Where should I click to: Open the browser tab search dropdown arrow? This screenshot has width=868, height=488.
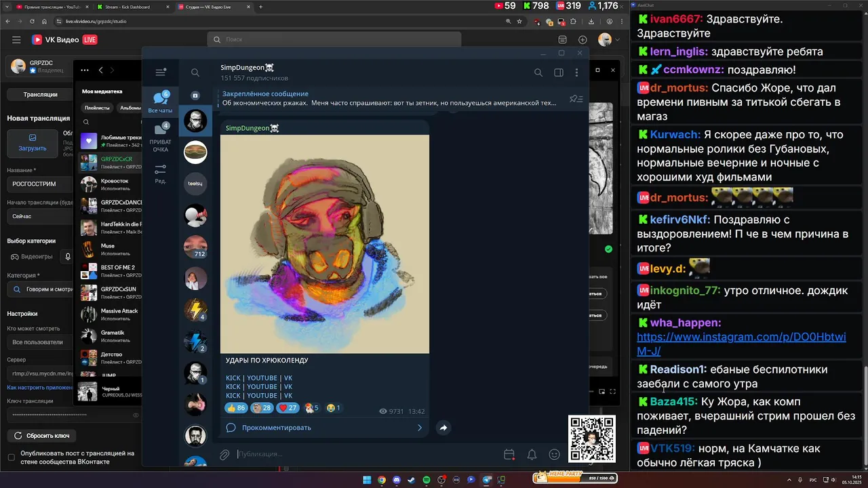point(7,6)
